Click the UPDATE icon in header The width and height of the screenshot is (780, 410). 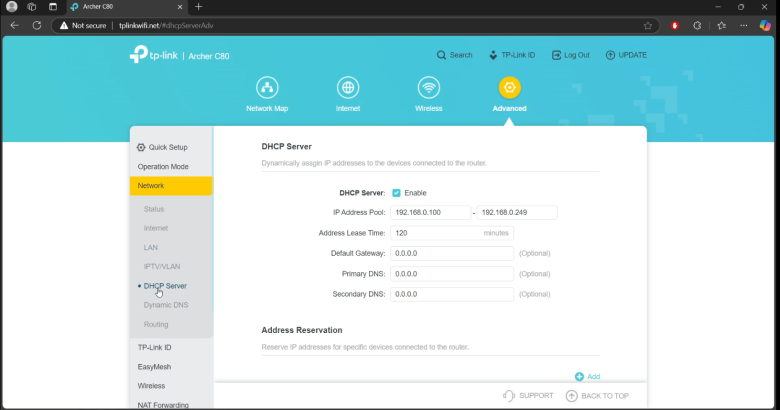point(610,55)
